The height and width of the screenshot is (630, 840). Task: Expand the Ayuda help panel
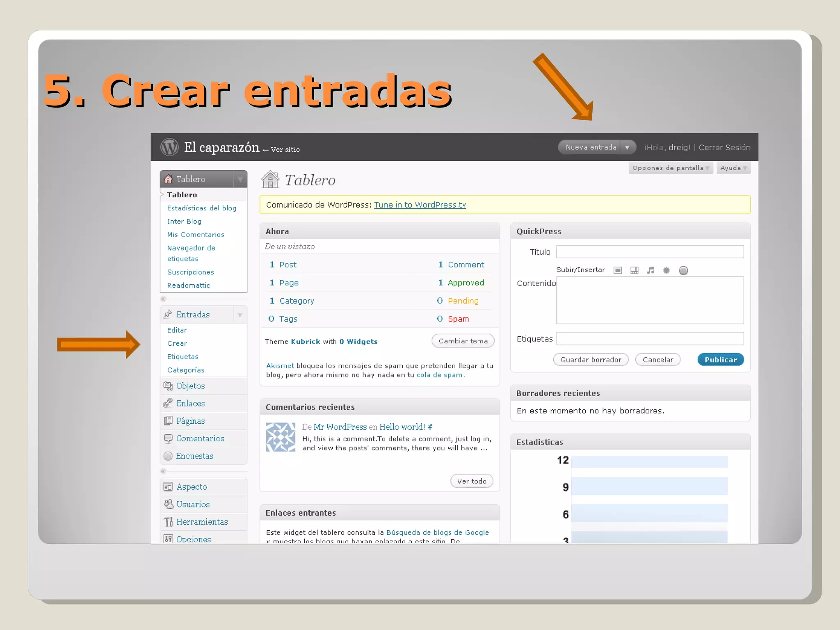[733, 168]
